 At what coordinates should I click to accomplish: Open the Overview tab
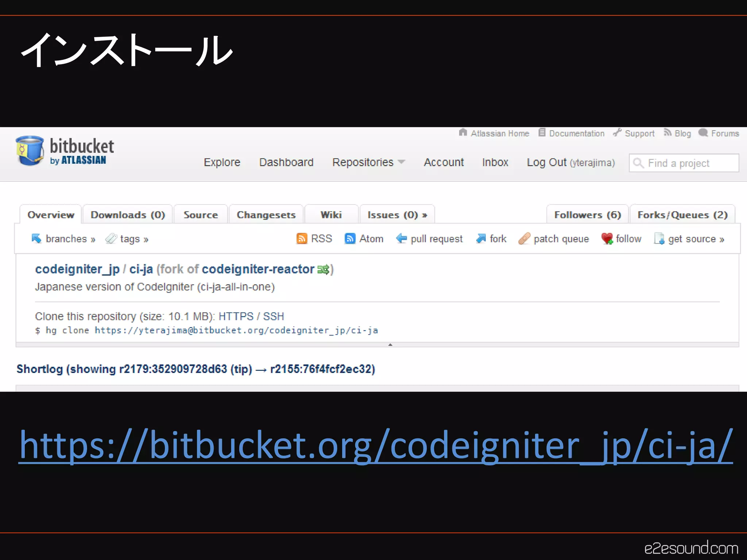click(x=51, y=215)
